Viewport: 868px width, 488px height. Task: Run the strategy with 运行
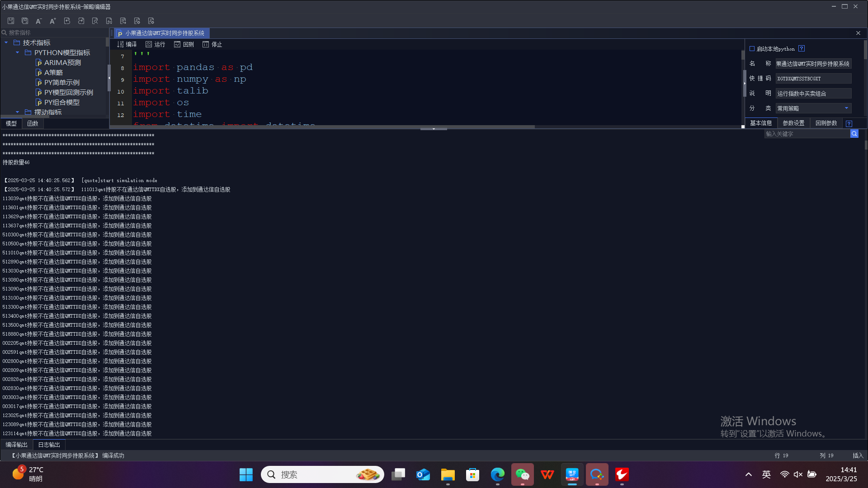[x=155, y=44]
